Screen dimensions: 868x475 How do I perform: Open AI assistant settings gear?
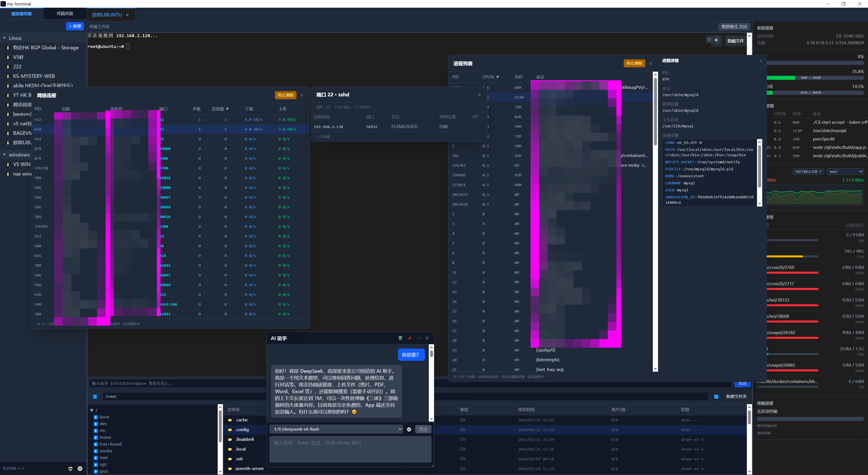coord(409,429)
